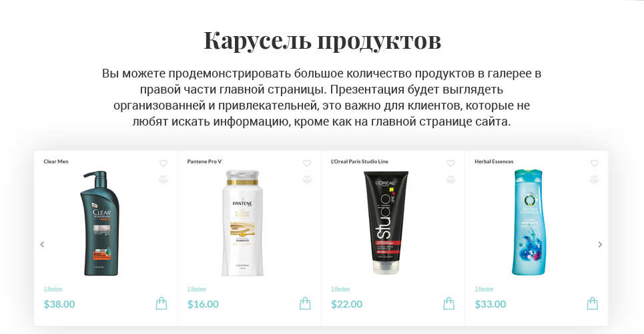644x334 pixels.
Task: Click Pantene shampoo bottle image
Action: click(243, 222)
